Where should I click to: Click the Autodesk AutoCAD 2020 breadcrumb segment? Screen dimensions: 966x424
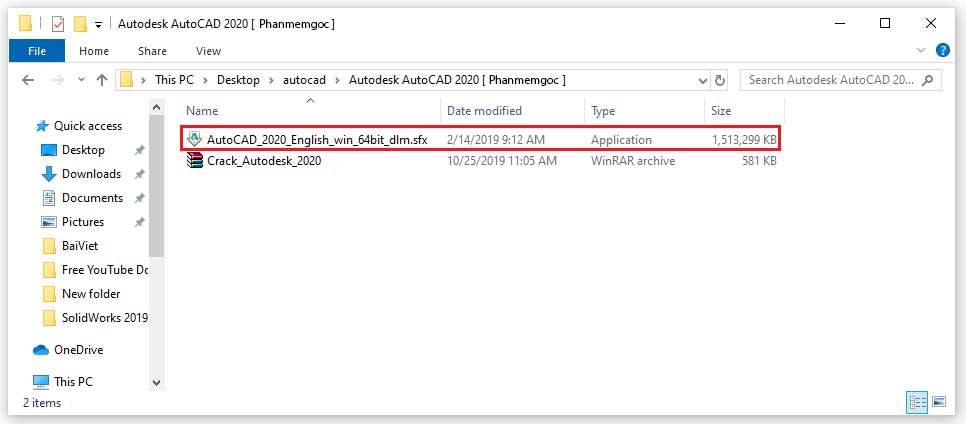tap(457, 80)
